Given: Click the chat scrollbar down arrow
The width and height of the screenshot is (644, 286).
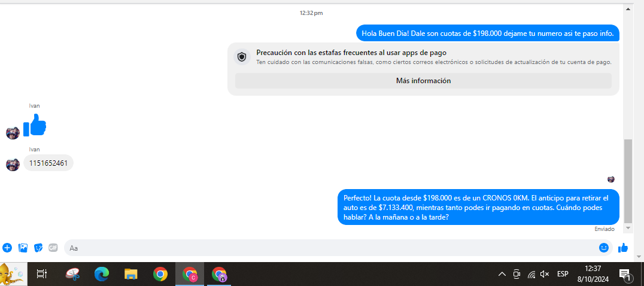Looking at the screenshot, I should tap(627, 228).
